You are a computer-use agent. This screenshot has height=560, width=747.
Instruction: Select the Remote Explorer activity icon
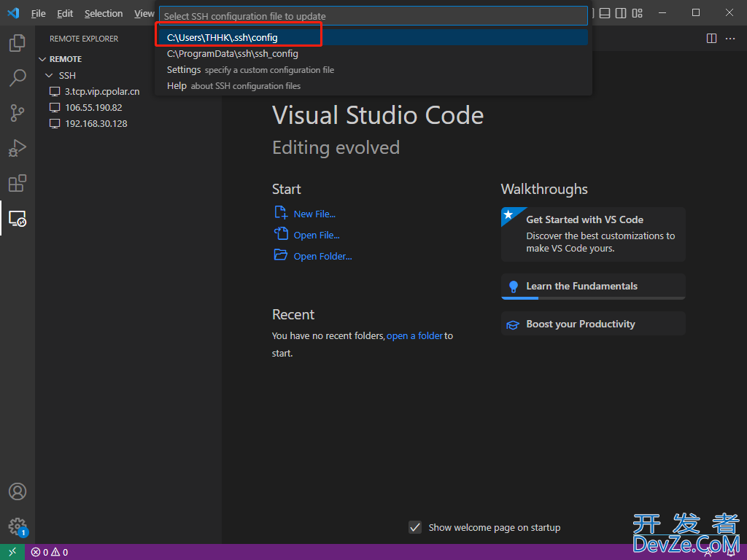click(x=18, y=219)
